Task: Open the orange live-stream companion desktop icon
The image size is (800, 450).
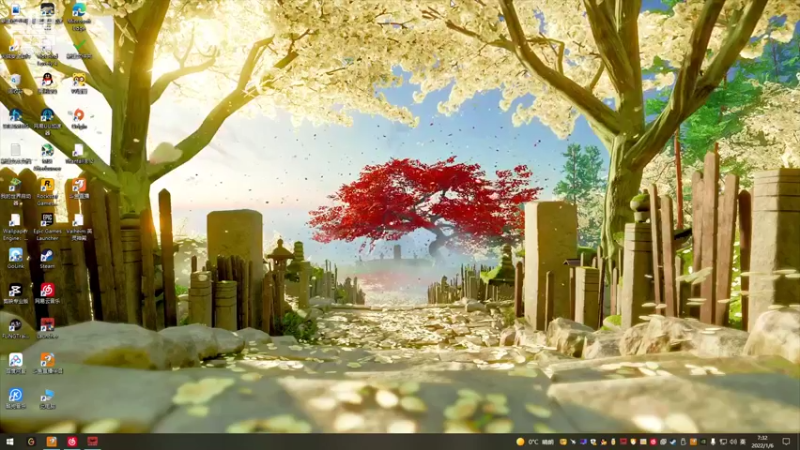Action: (47, 363)
